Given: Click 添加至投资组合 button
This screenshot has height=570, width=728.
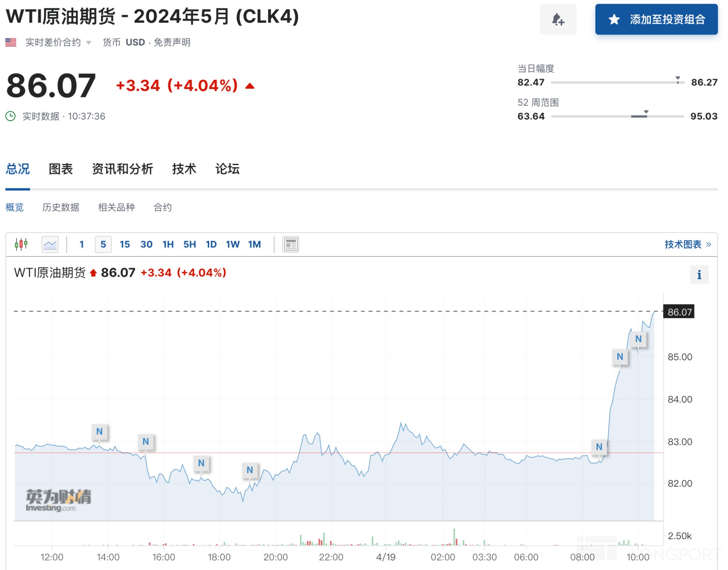Looking at the screenshot, I should coord(656,19).
